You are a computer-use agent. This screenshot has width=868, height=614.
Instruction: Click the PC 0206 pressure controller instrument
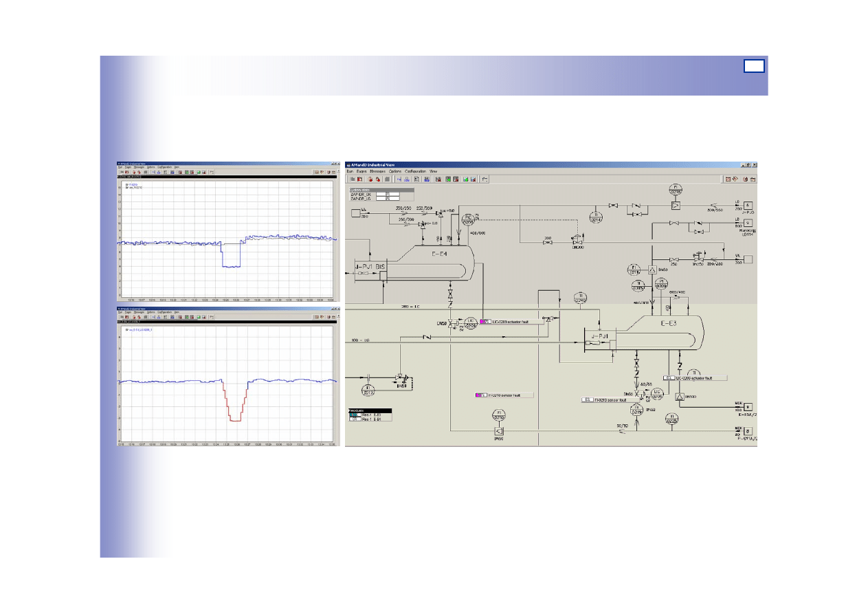click(469, 219)
